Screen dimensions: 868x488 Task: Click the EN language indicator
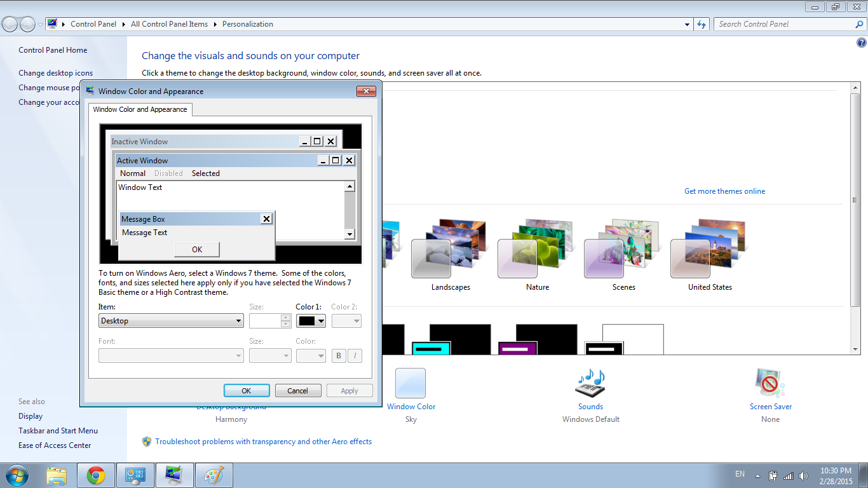pos(740,474)
